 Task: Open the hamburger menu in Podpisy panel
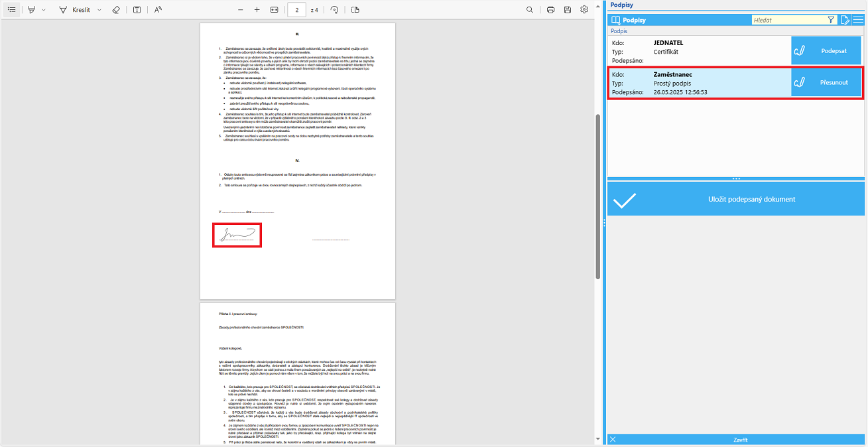pyautogui.click(x=858, y=20)
